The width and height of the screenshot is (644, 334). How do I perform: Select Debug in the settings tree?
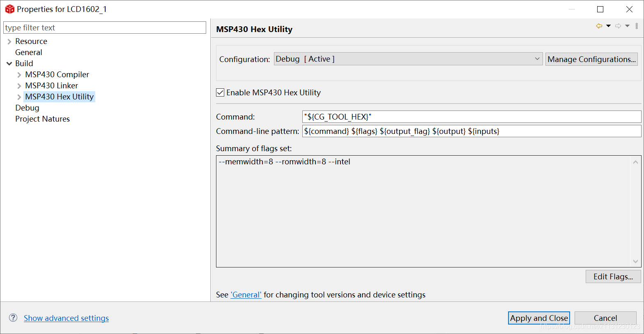click(x=27, y=108)
